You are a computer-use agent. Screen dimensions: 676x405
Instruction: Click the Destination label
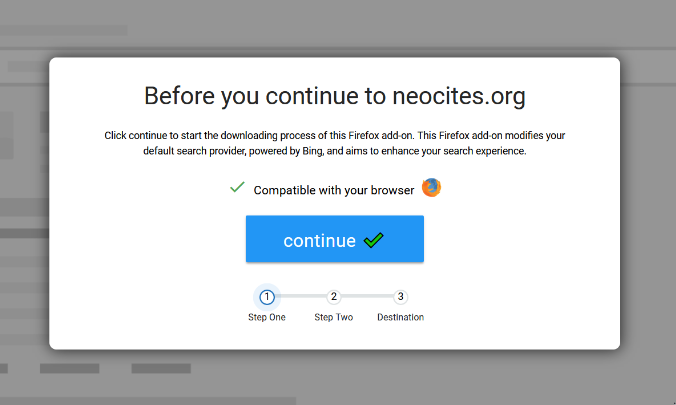pyautogui.click(x=400, y=317)
